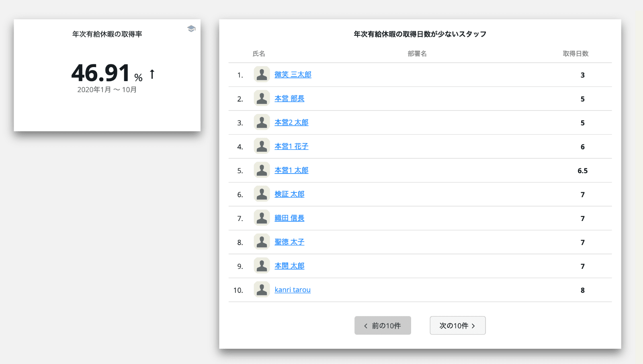Click avatar icon for kanri tarou
The image size is (643, 364).
(x=262, y=290)
